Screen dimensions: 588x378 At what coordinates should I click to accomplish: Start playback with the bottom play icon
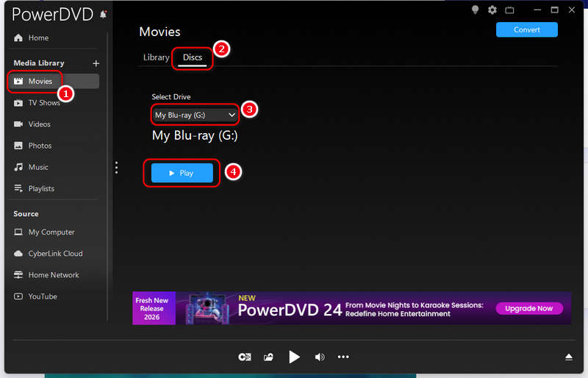[294, 357]
